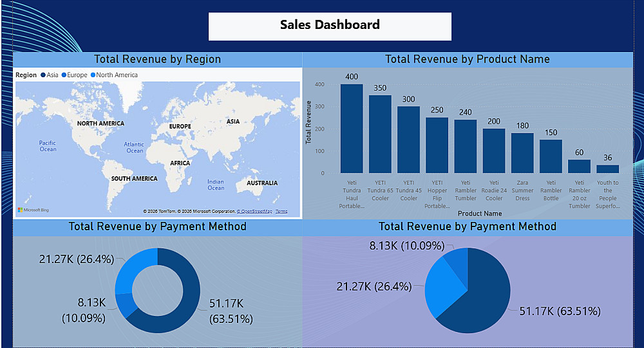Image resolution: width=644 pixels, height=348 pixels.
Task: Select the North America legend color dot
Action: [93, 75]
